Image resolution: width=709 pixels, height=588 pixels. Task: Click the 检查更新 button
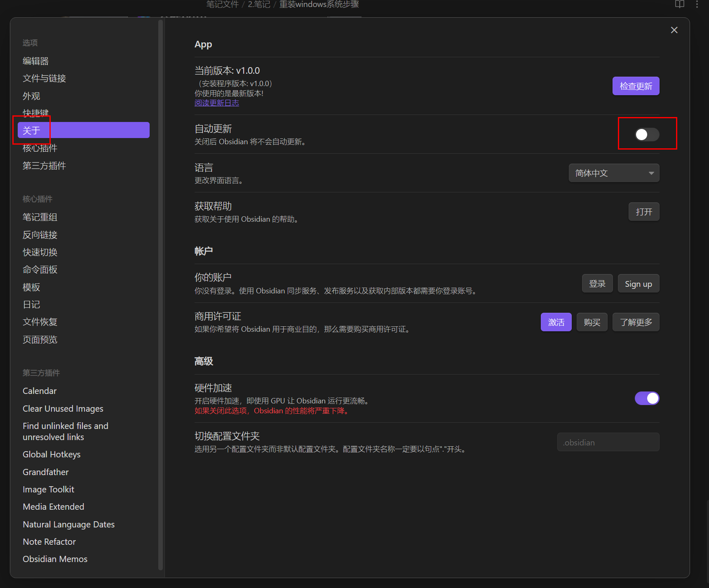pos(636,86)
